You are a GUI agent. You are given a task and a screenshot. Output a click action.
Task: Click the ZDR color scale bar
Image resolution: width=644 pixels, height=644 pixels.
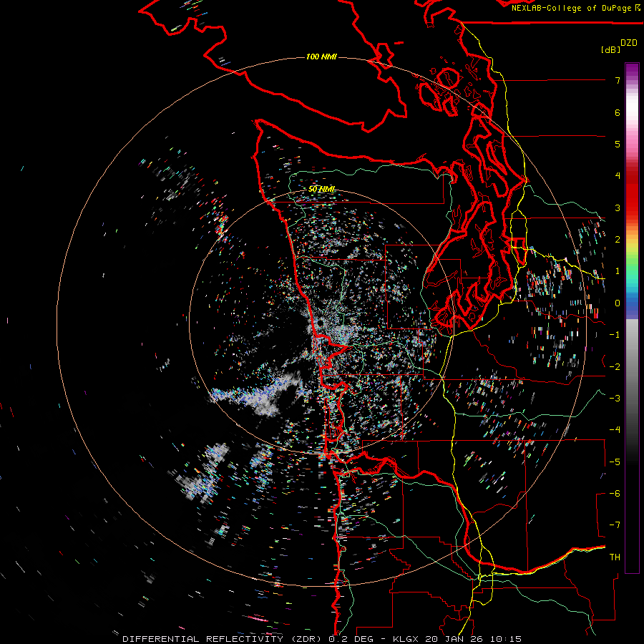point(632,318)
